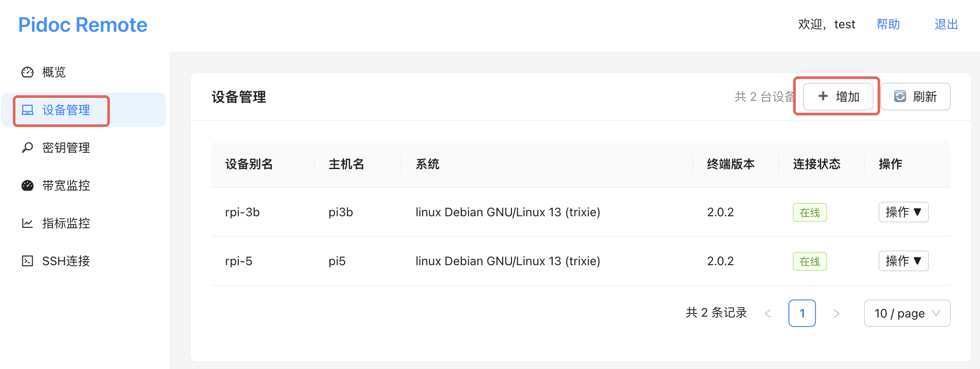Viewport: 980px width, 369px height.
Task: Select the 带宽监控 gauge icon
Action: (x=27, y=185)
